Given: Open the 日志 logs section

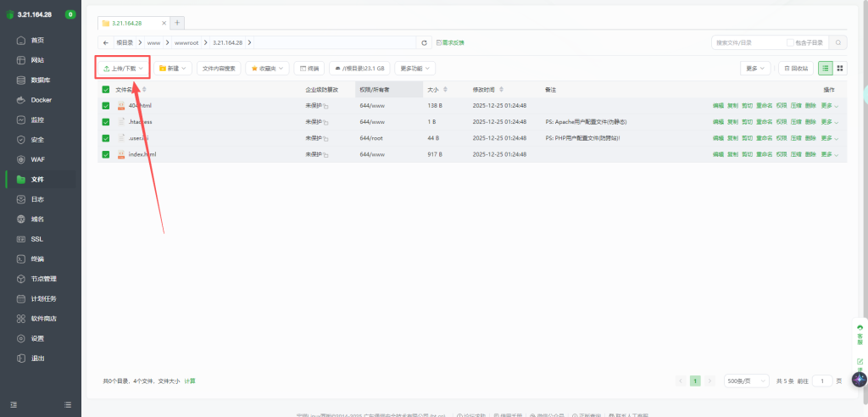Looking at the screenshot, I should (x=37, y=199).
